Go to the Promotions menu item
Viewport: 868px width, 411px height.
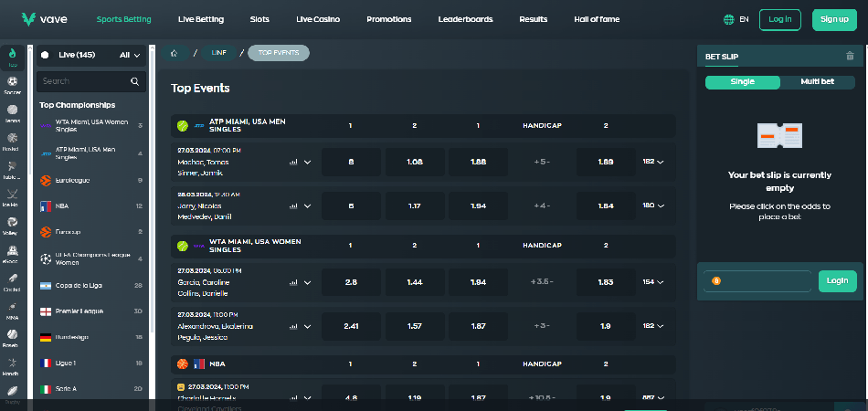point(388,19)
